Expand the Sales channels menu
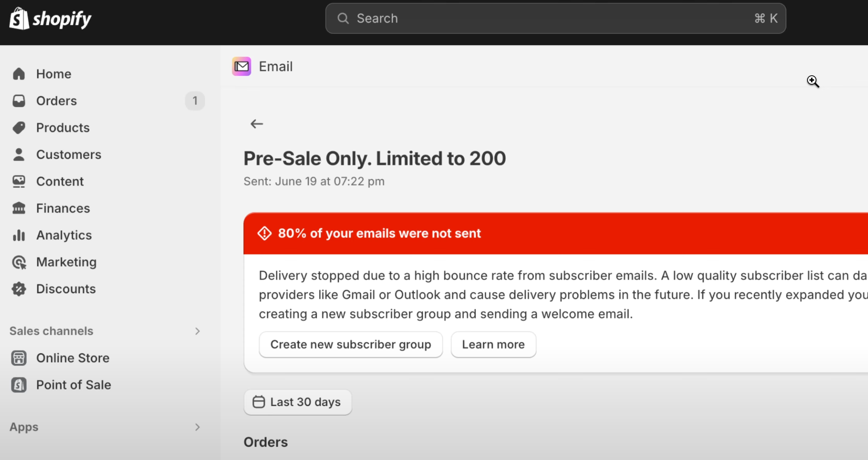868x460 pixels. 198,331
